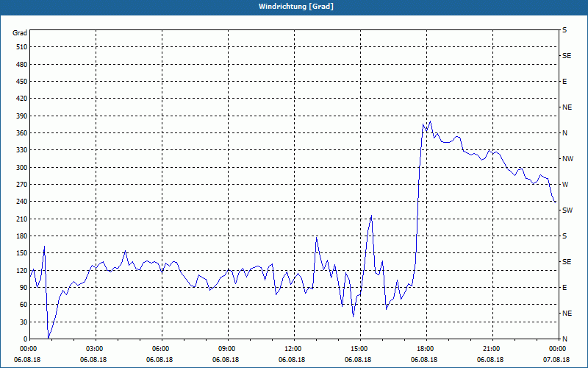Click the 90 degree axis label
588x368 pixels.
(24, 288)
